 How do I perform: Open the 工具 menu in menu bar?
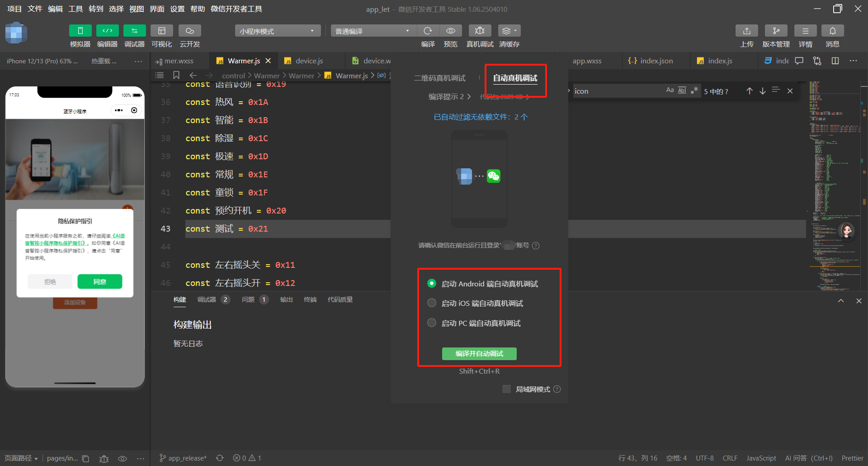[x=75, y=9]
